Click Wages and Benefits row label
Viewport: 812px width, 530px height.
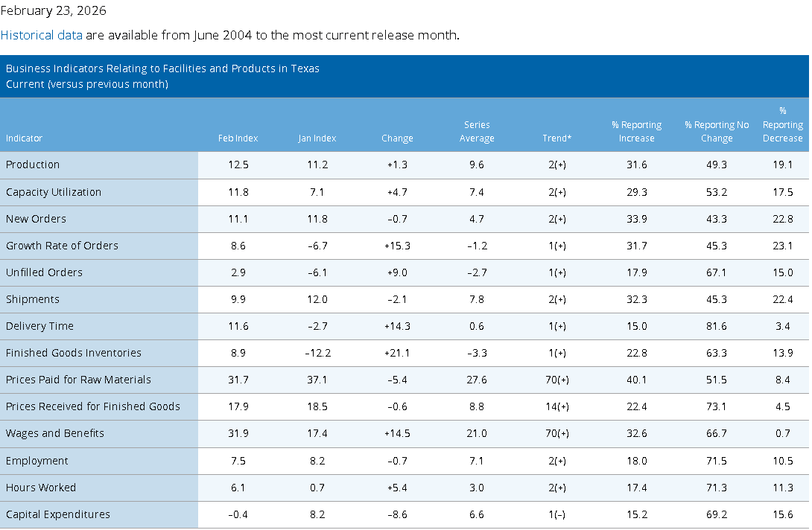(55, 433)
